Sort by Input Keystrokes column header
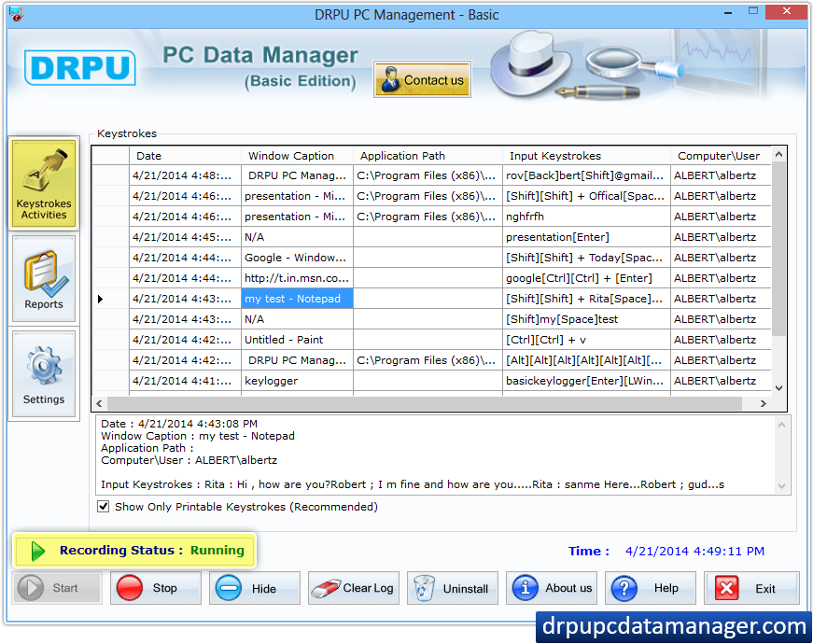 click(586, 156)
